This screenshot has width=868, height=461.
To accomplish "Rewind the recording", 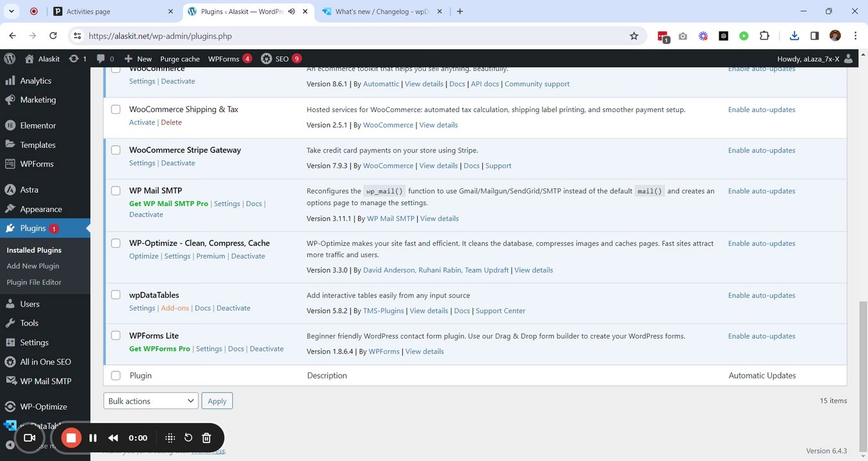I will [x=113, y=438].
